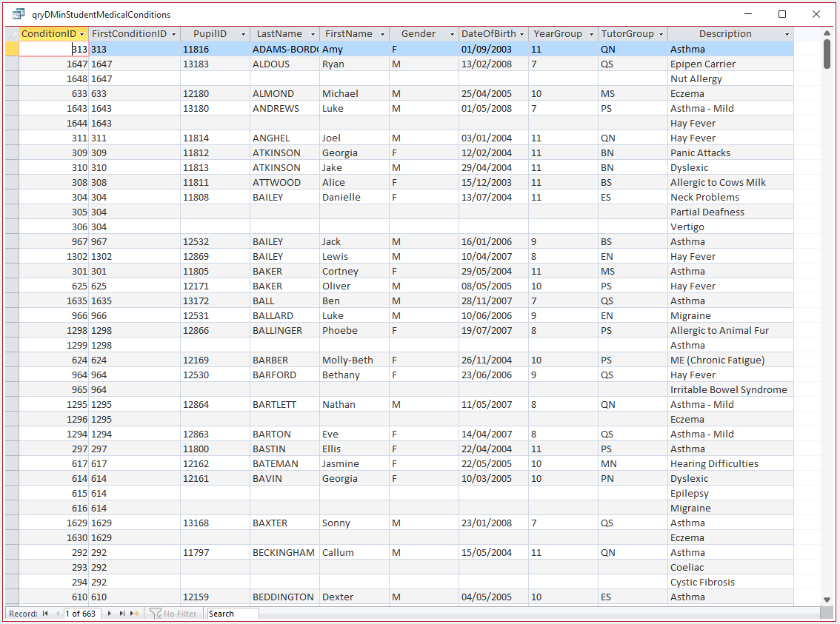Go to the first record

point(45,614)
